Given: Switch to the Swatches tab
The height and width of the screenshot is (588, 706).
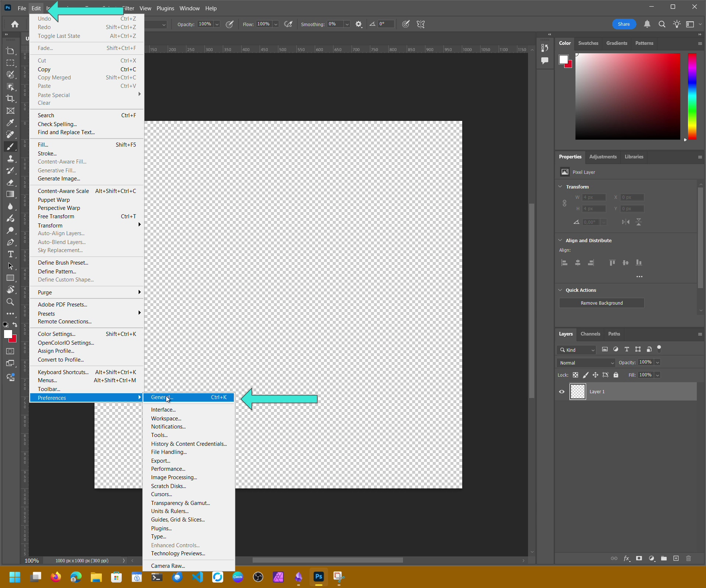Looking at the screenshot, I should click(x=588, y=43).
